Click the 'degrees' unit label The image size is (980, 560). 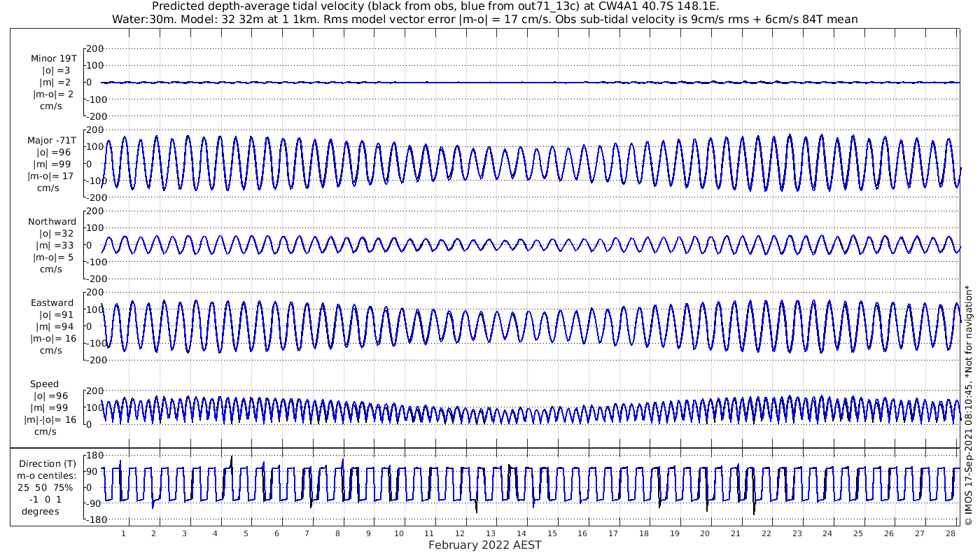tap(41, 512)
